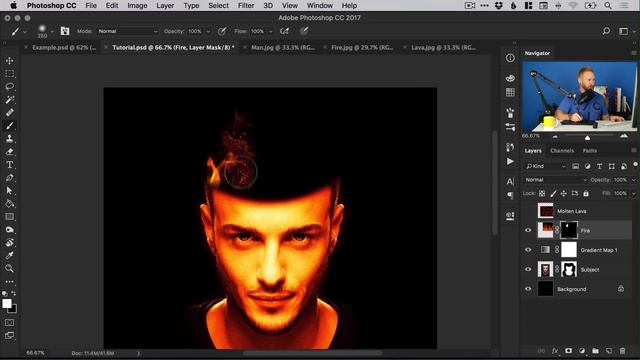Click the foreground color swatch
The height and width of the screenshot is (360, 640).
(7, 304)
